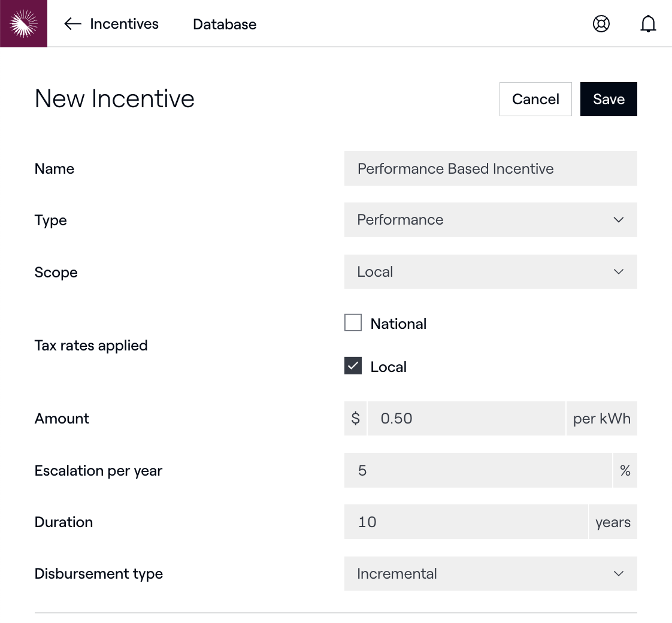The height and width of the screenshot is (623, 672).
Task: Click the sunburst app logo
Action: coord(23,23)
